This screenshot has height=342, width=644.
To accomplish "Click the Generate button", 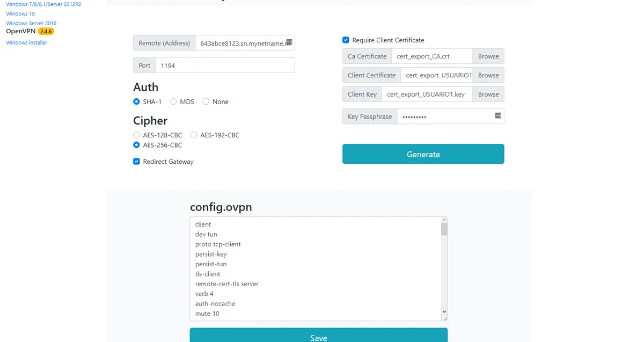I will [x=423, y=154].
